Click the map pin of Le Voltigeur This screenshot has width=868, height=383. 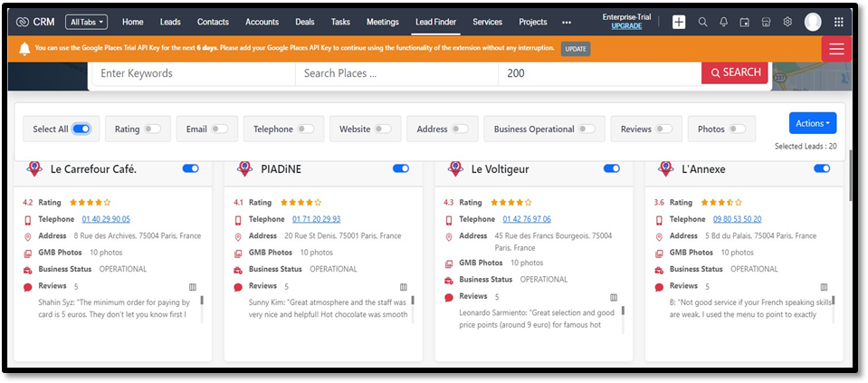pos(455,168)
